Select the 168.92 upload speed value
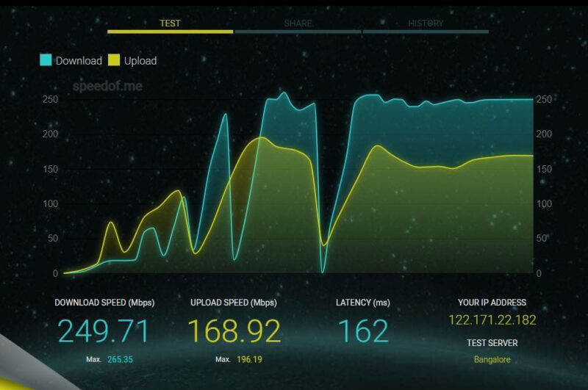Screen dimensions: 588x390 pyautogui.click(x=234, y=331)
